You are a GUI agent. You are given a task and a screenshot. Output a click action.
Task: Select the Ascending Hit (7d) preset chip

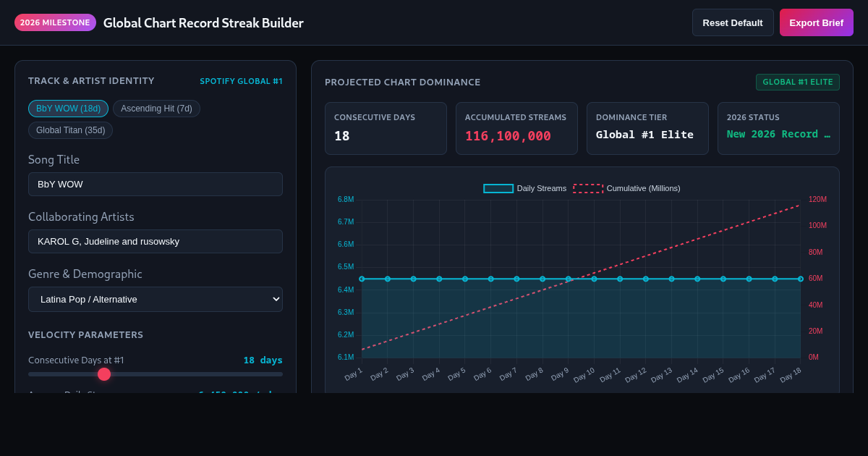tap(156, 109)
